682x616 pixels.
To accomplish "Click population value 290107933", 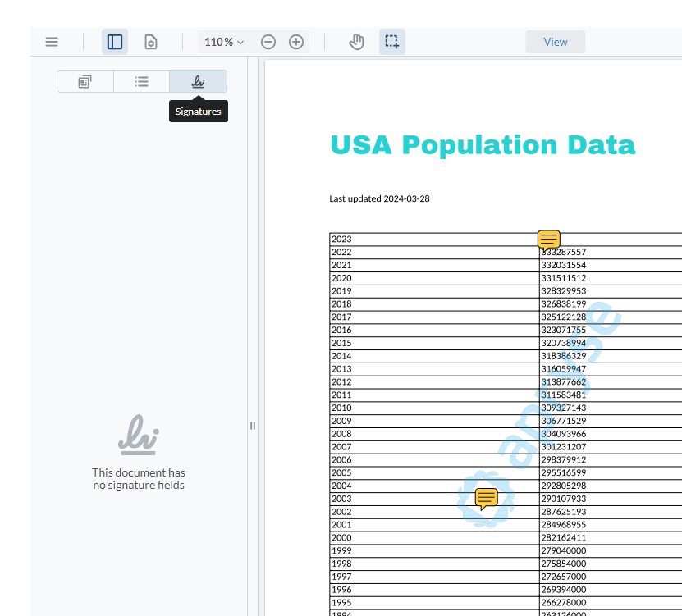I will pyautogui.click(x=563, y=499).
